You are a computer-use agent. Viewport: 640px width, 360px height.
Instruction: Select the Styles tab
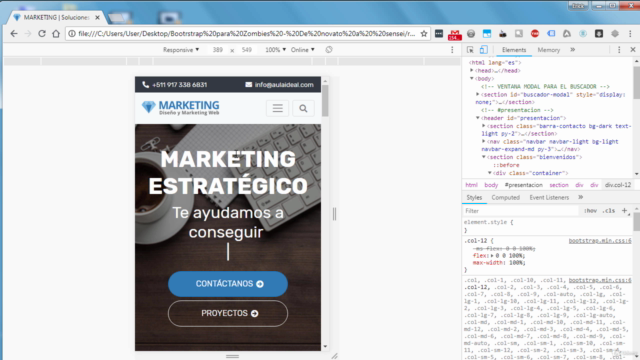tap(474, 198)
